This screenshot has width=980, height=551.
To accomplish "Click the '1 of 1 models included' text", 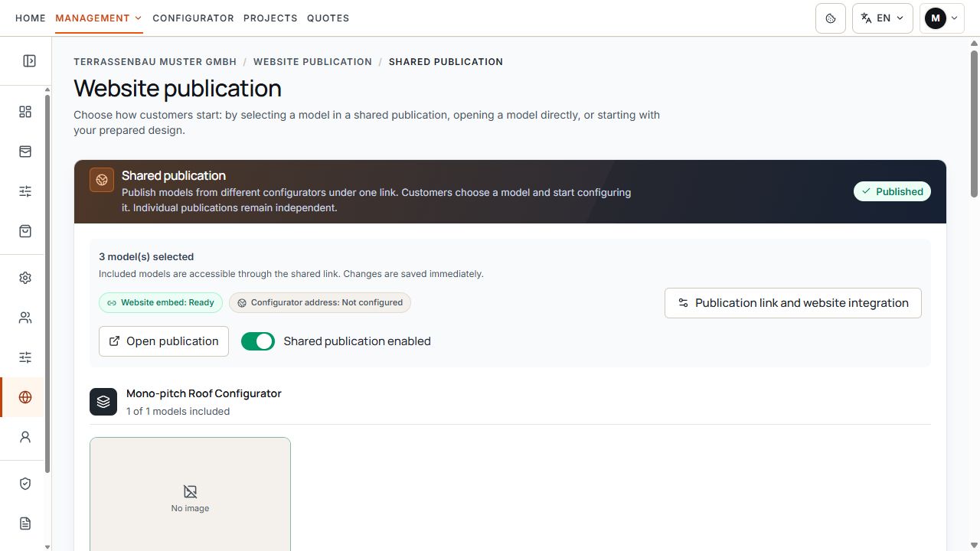I will 178,411.
